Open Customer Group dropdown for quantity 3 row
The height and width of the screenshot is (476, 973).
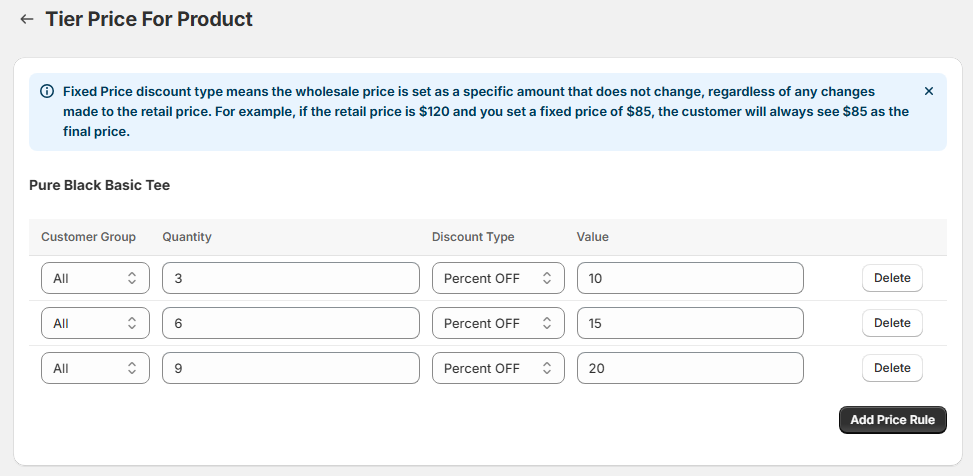95,278
